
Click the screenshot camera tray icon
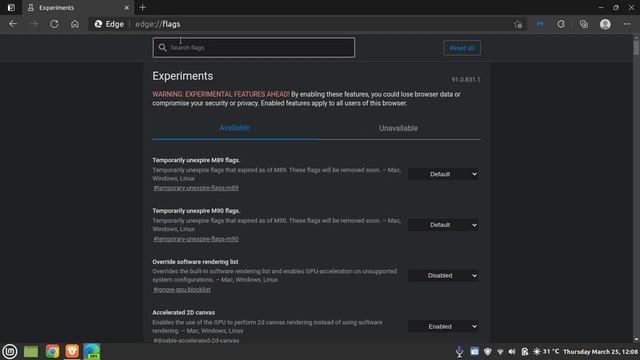[474, 351]
